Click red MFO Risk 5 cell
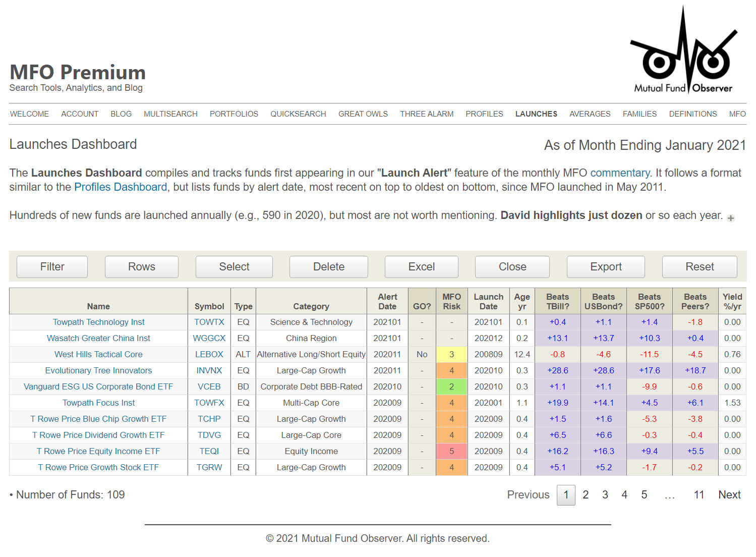The image size is (756, 557). [452, 452]
